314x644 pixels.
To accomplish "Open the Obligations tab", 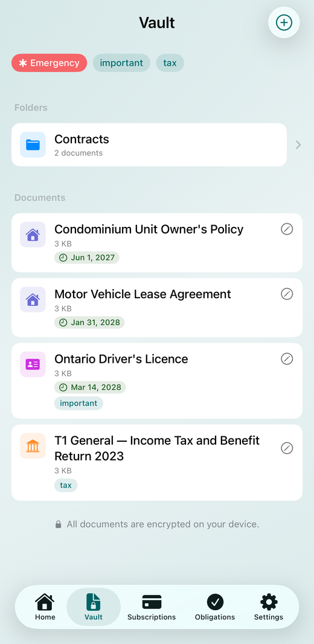I will (x=215, y=607).
